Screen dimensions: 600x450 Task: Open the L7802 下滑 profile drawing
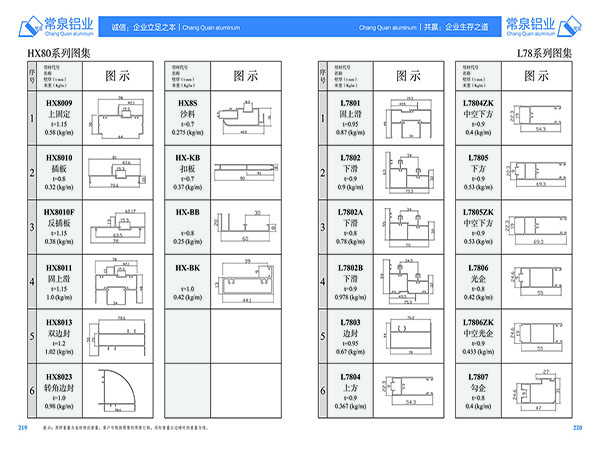[x=409, y=172]
